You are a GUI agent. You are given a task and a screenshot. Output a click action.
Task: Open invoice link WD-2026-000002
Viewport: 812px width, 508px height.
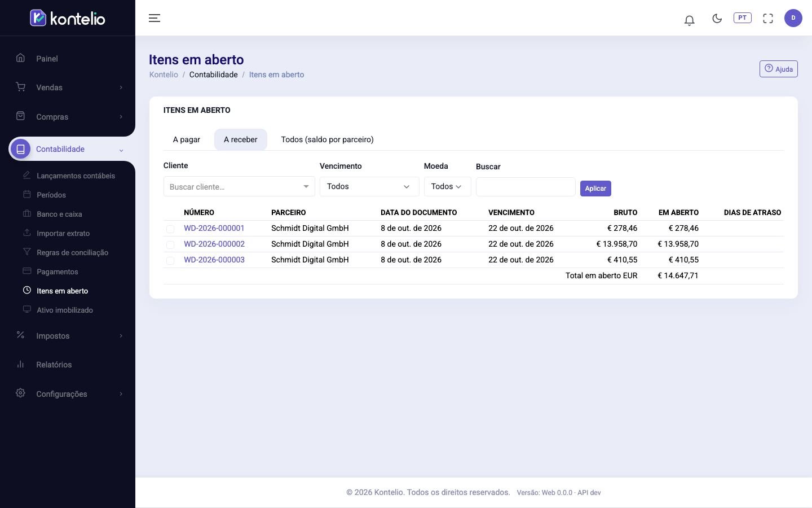click(x=214, y=244)
